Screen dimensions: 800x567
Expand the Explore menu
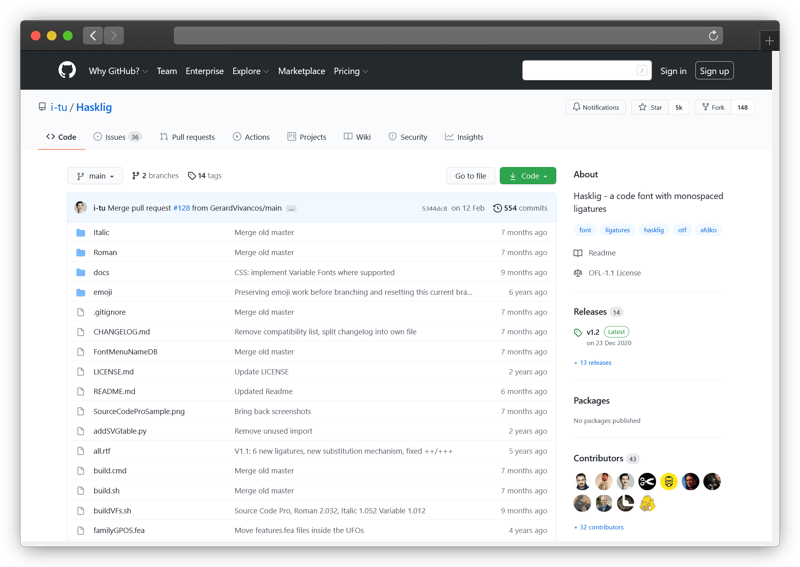coord(250,71)
